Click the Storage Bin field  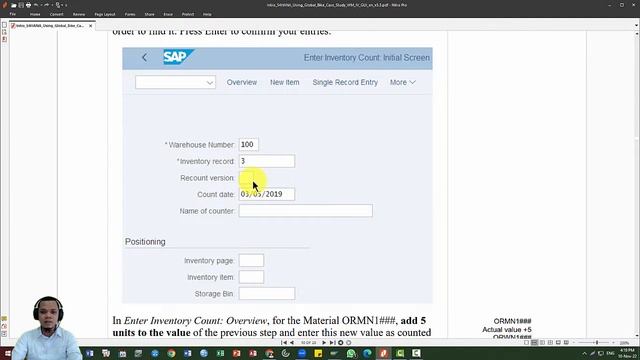[x=267, y=293]
